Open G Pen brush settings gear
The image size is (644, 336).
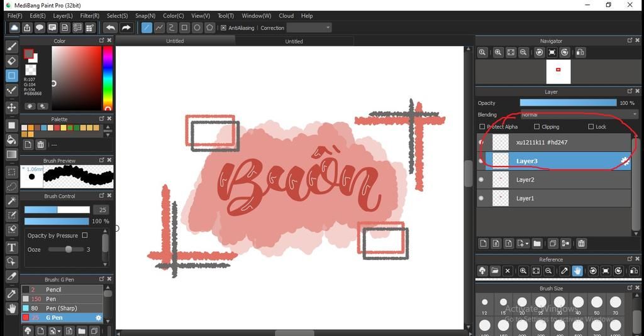pos(98,318)
